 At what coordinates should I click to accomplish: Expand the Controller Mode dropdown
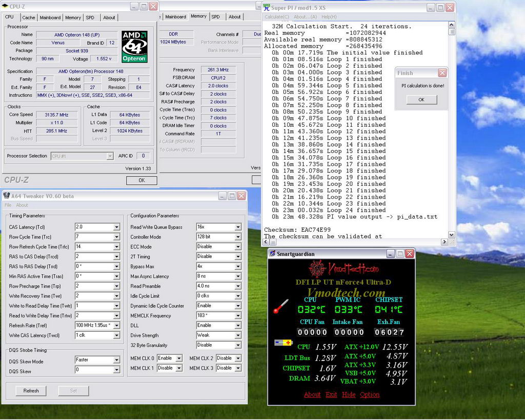[238, 237]
